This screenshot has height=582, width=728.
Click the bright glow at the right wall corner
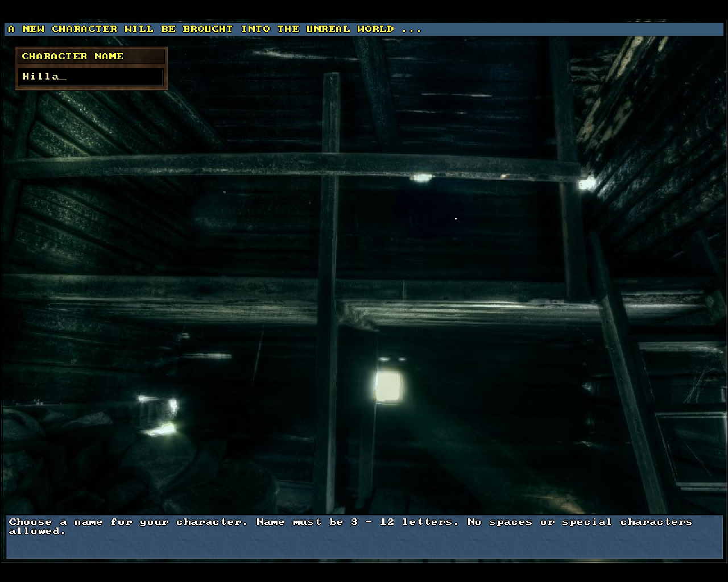pos(586,183)
